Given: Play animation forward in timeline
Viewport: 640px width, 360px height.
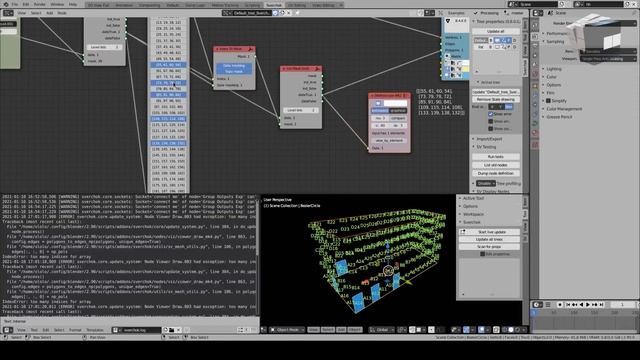Looking at the screenshot, I should tap(588, 304).
